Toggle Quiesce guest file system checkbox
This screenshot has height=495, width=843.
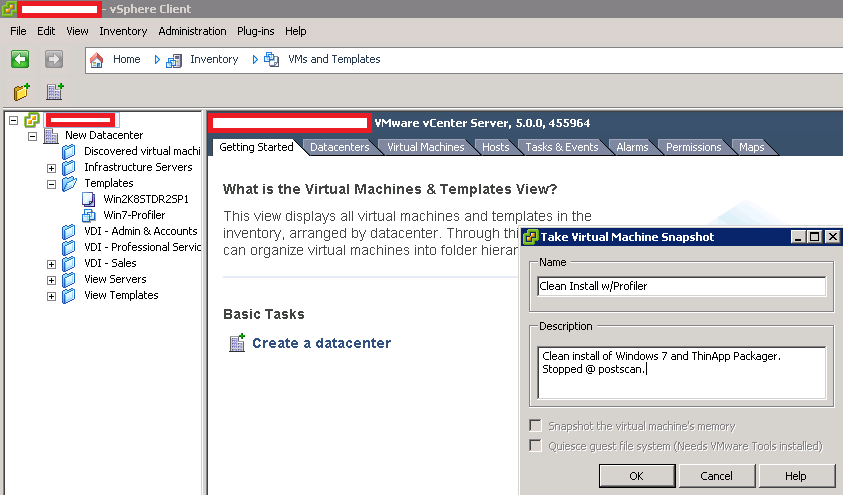click(x=536, y=446)
